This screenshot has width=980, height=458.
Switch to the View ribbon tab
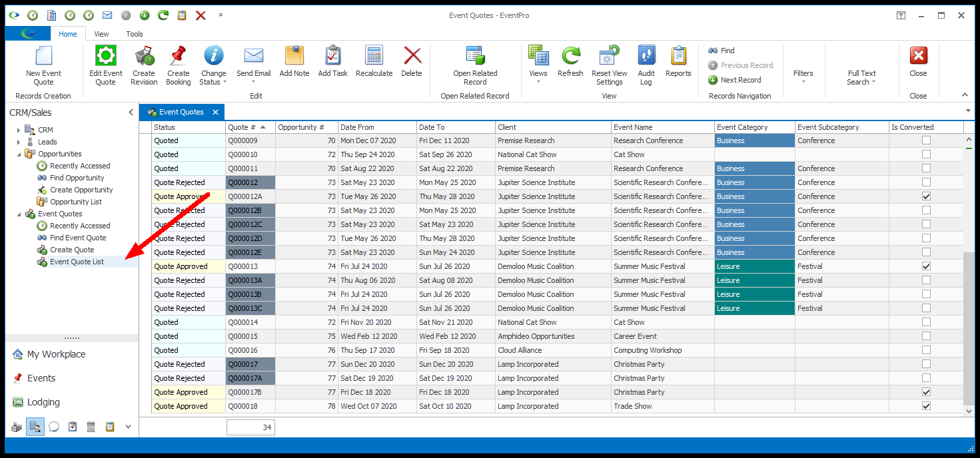(101, 34)
